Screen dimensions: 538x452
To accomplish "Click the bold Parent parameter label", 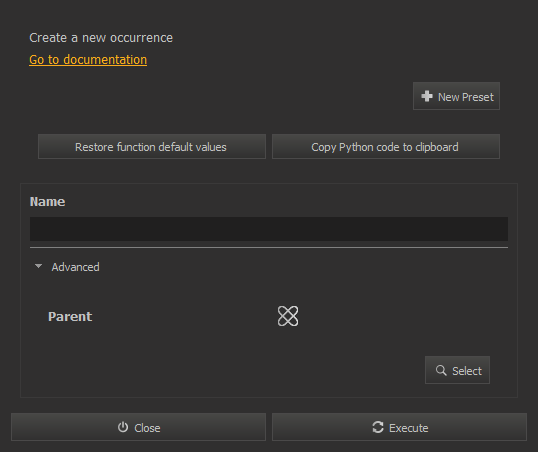I will pos(70,316).
